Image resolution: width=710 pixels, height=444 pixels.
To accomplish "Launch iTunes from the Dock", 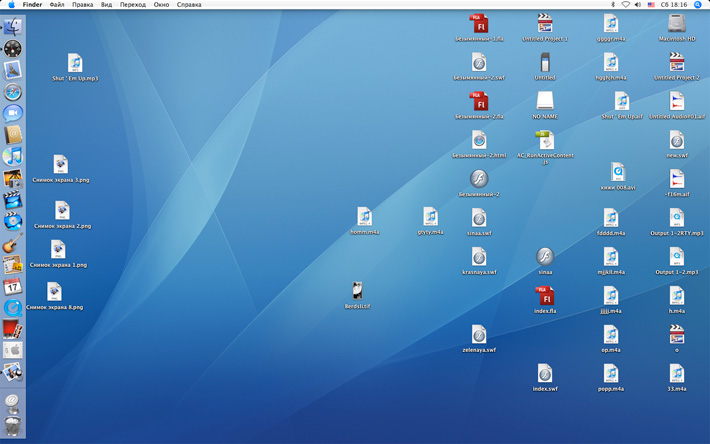I will click(x=13, y=157).
